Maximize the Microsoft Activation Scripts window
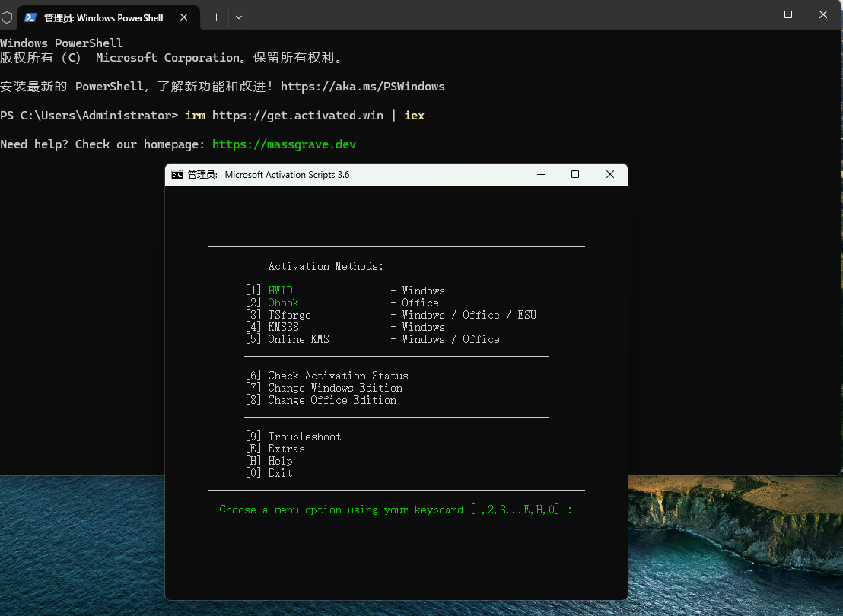Viewport: 843px width, 616px height. [575, 174]
